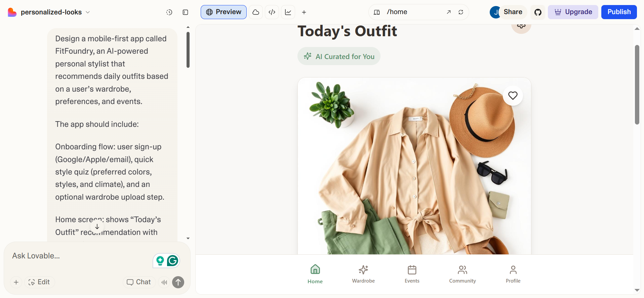This screenshot has height=298, width=644.
Task: Click the chat panel scrollbar
Action: coord(188,50)
